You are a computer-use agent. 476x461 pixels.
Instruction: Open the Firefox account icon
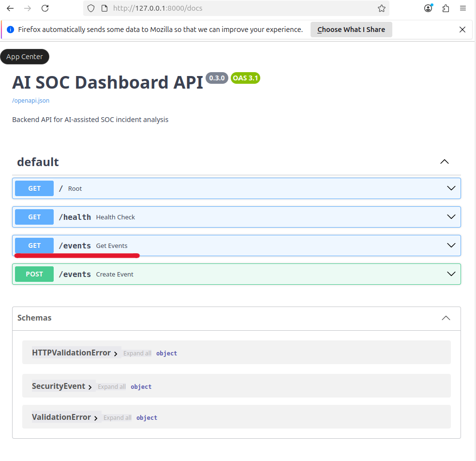click(x=428, y=8)
